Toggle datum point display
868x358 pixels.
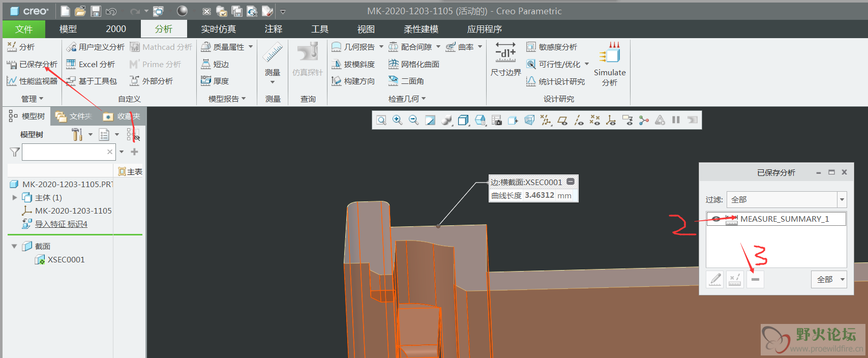(594, 120)
